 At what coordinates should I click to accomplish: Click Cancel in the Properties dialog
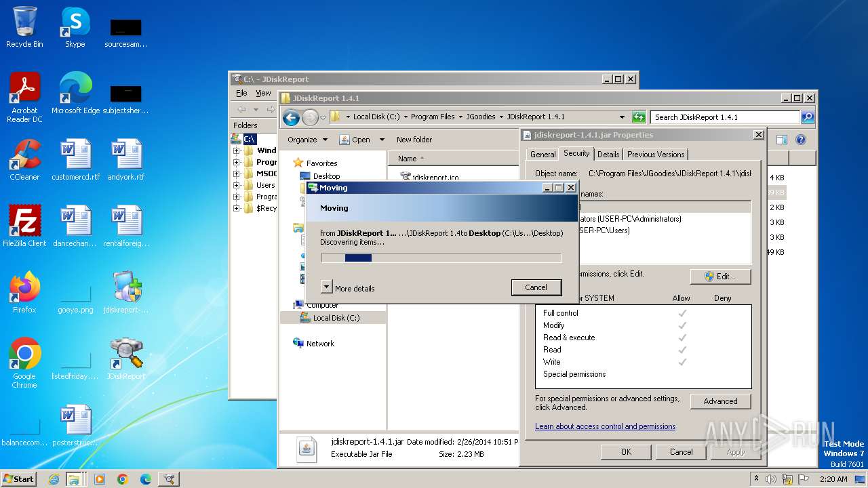pos(681,452)
